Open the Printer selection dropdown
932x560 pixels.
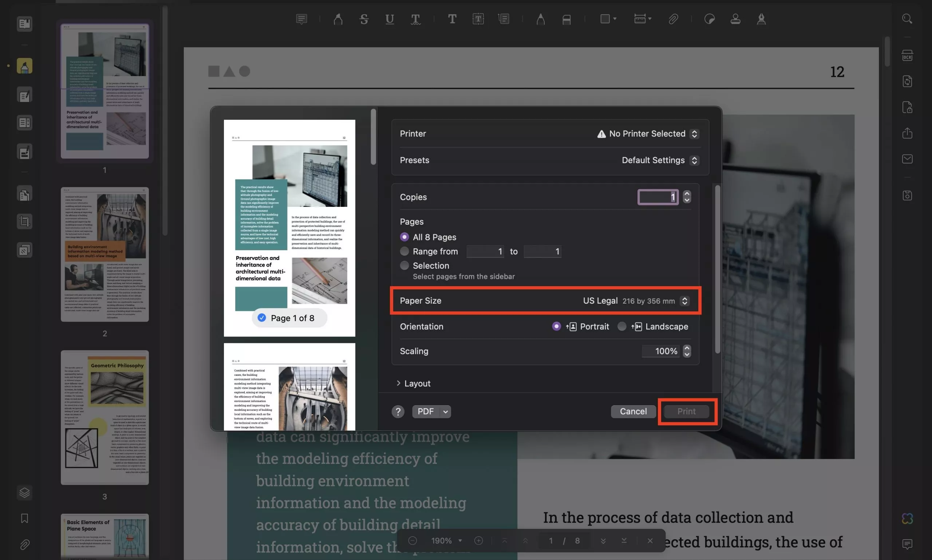tap(694, 134)
